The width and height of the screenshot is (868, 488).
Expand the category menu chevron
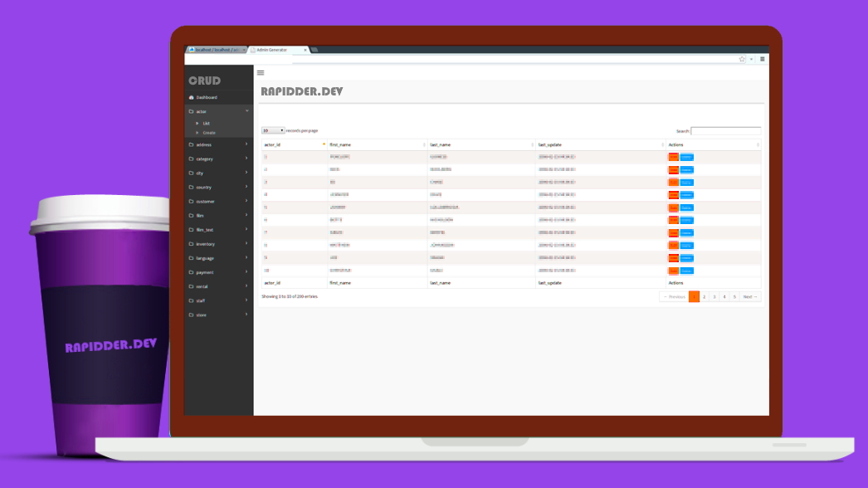click(247, 159)
